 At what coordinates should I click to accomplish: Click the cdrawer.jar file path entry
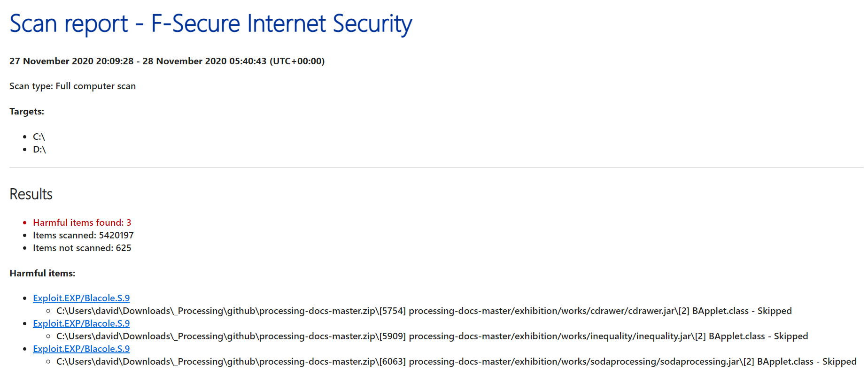(x=424, y=311)
